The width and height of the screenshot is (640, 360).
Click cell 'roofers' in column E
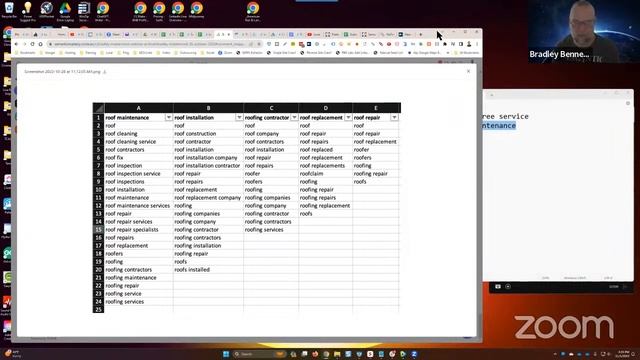tap(376, 158)
